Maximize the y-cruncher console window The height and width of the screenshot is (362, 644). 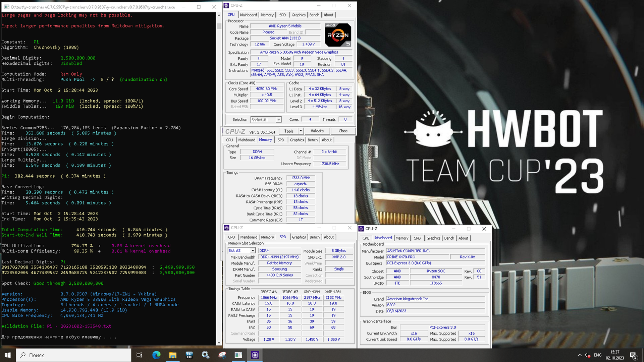pyautogui.click(x=199, y=7)
